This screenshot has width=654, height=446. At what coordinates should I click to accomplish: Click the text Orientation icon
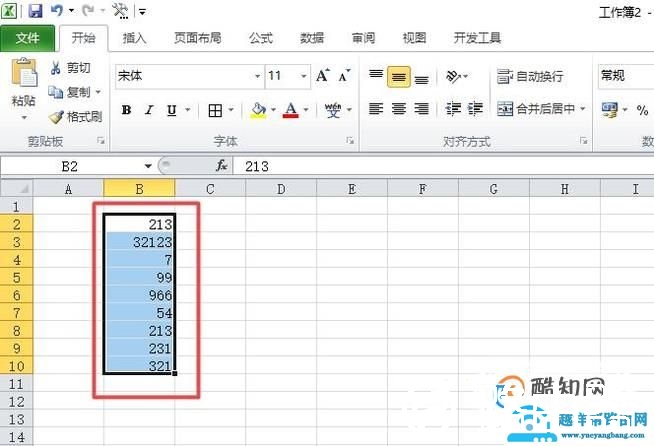pyautogui.click(x=453, y=76)
